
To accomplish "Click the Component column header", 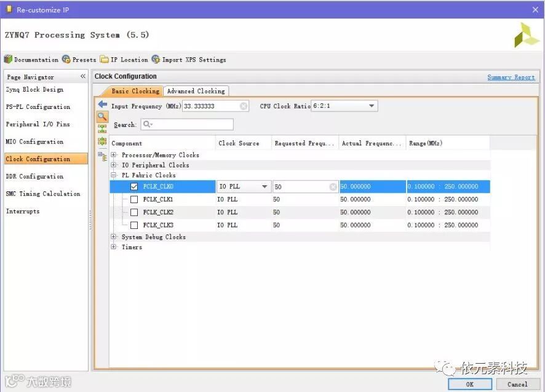I will pos(162,143).
